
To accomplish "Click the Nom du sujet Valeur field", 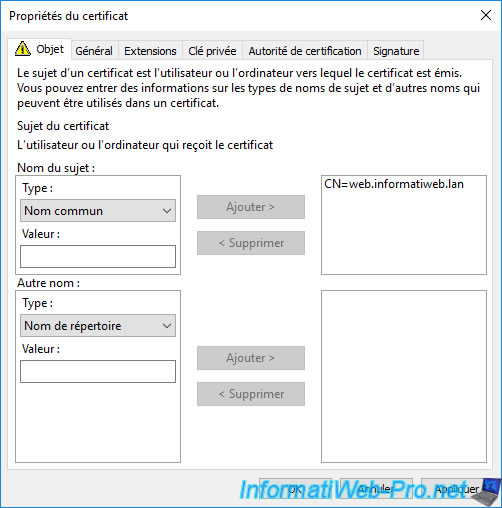I will (98, 257).
